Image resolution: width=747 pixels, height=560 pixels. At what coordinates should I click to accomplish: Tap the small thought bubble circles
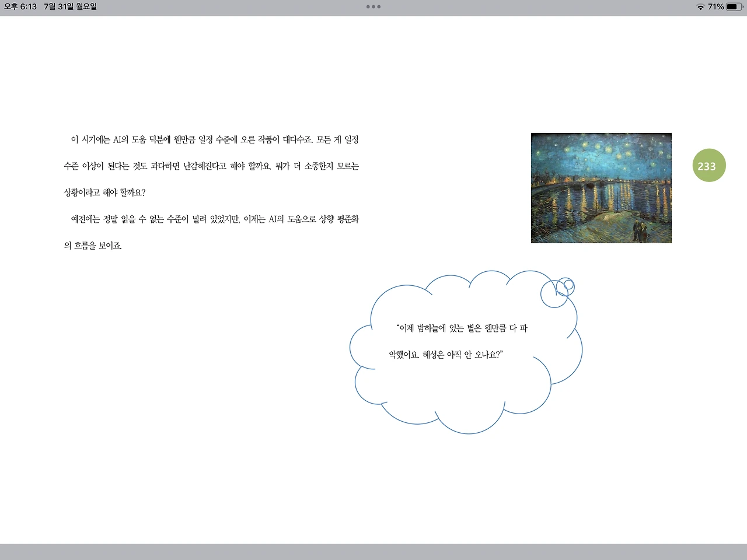point(559,288)
